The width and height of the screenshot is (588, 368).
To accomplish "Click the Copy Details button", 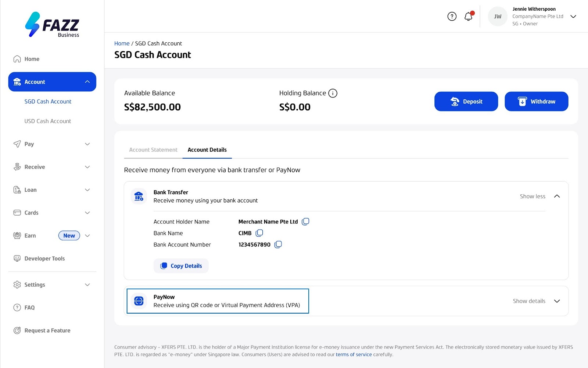I will tap(181, 266).
